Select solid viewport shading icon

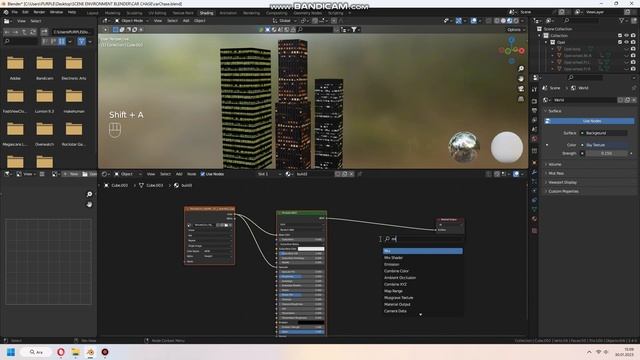coord(503,21)
